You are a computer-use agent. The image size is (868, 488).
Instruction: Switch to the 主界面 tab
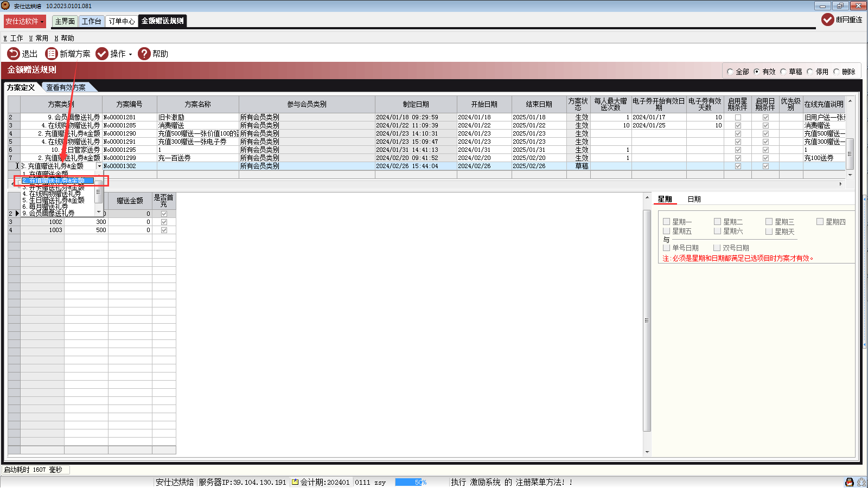[65, 21]
